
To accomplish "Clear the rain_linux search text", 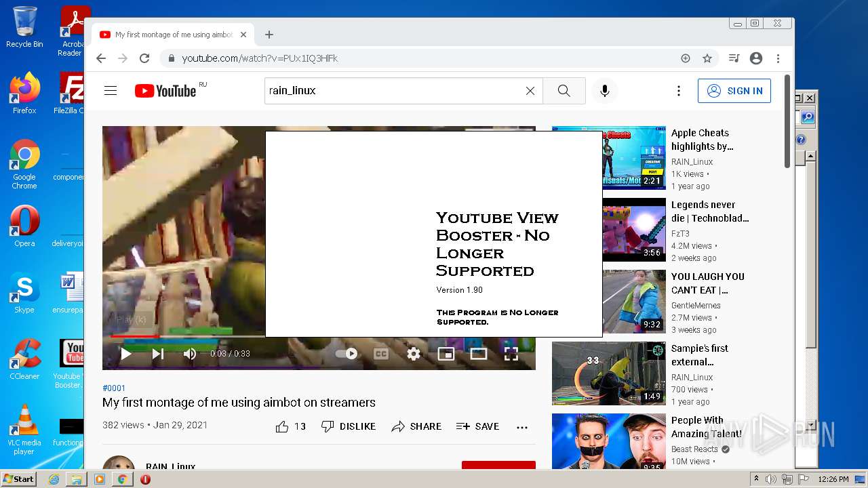I will click(x=530, y=91).
